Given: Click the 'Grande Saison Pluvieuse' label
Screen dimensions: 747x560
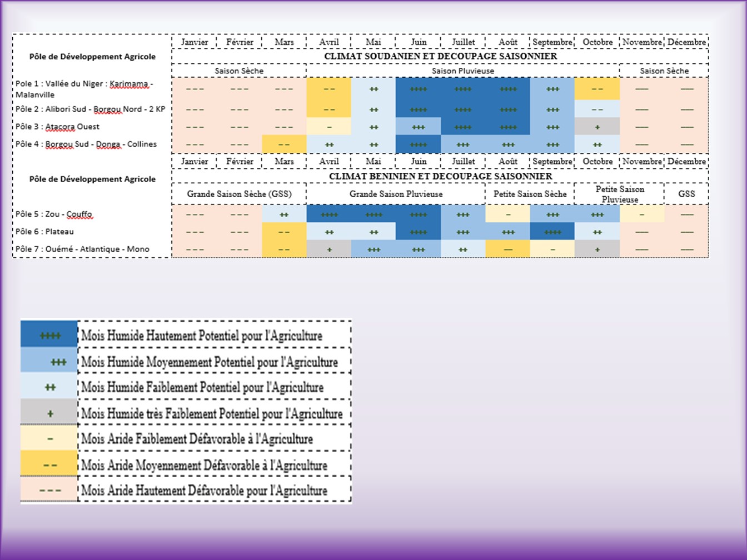Looking at the screenshot, I should click(396, 194).
